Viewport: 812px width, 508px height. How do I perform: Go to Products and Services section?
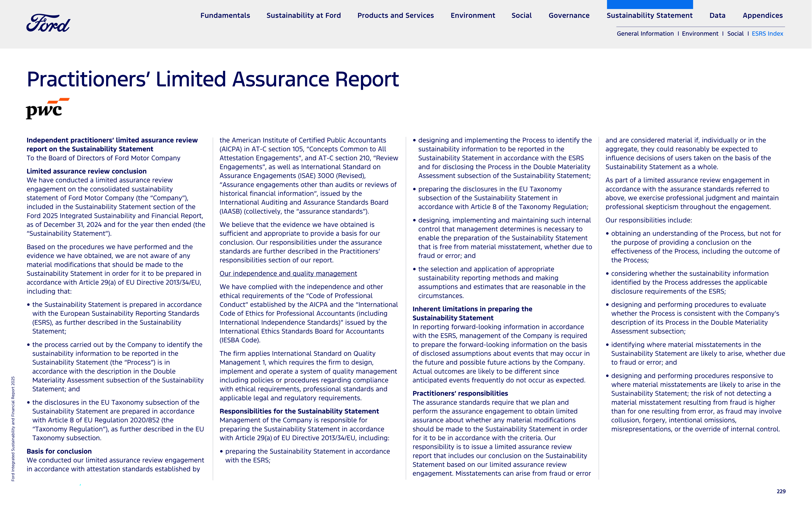click(395, 15)
